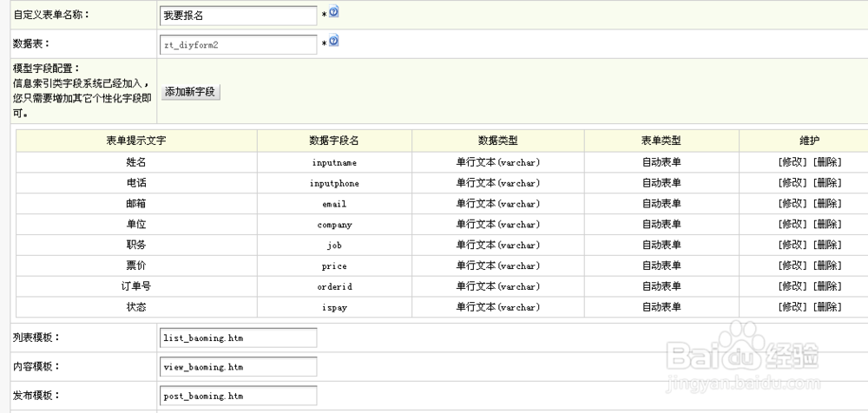Viewport: 868px width, 413px height.
Task: Click 修改 in the 单位 row
Action: click(793, 224)
